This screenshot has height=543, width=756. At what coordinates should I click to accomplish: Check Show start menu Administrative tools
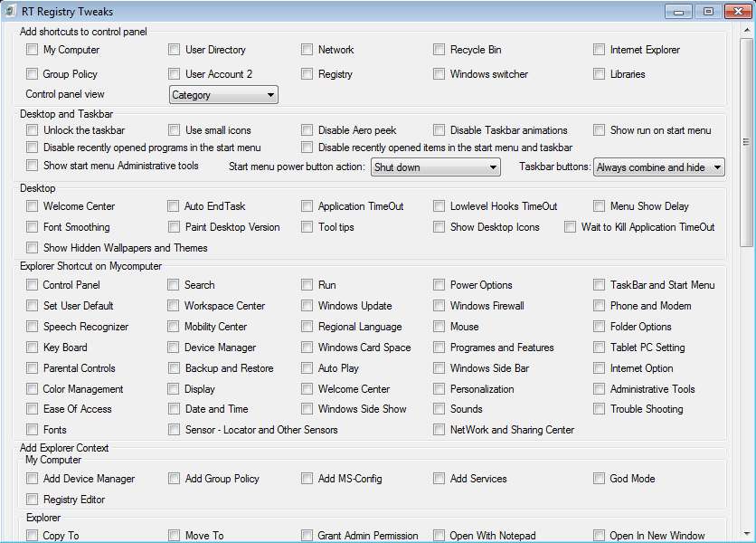pos(33,166)
